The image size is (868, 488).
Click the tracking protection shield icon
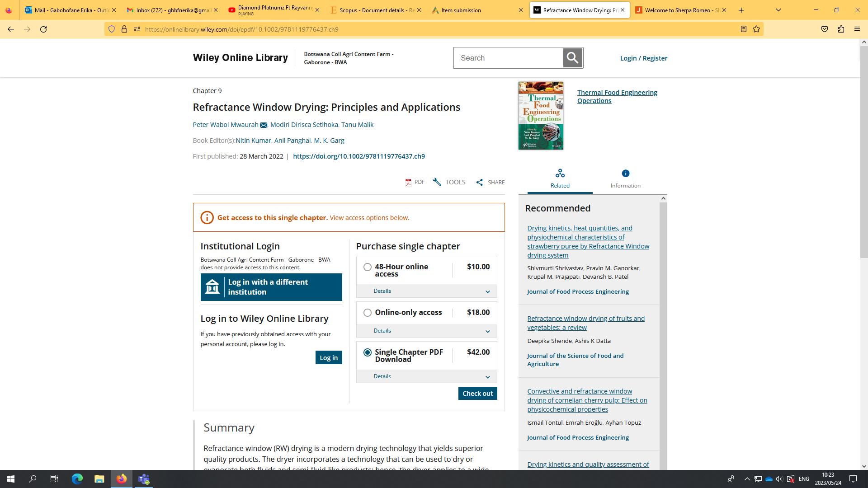pyautogui.click(x=112, y=29)
